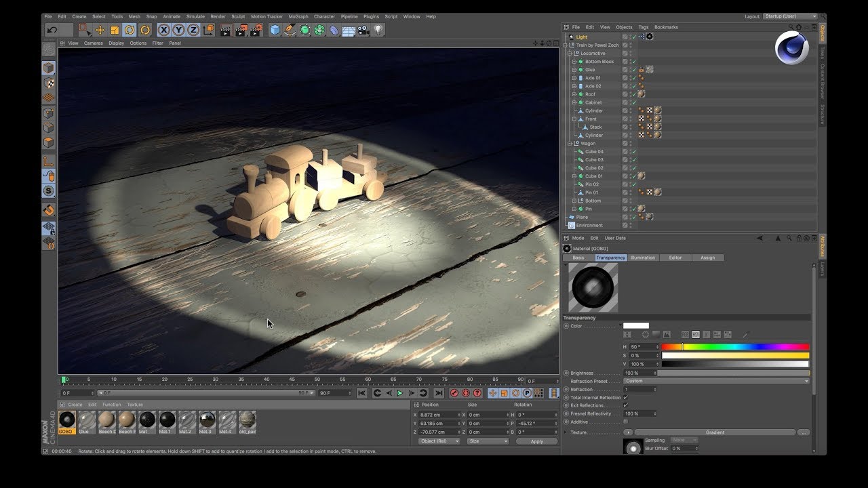Viewport: 868px width, 488px height.
Task: Click the white Color swatch
Action: click(636, 326)
